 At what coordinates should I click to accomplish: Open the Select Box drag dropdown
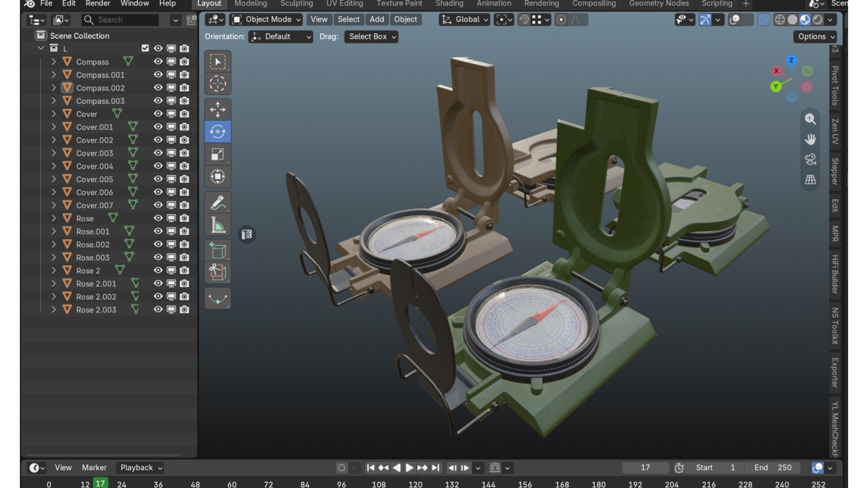[x=371, y=37]
